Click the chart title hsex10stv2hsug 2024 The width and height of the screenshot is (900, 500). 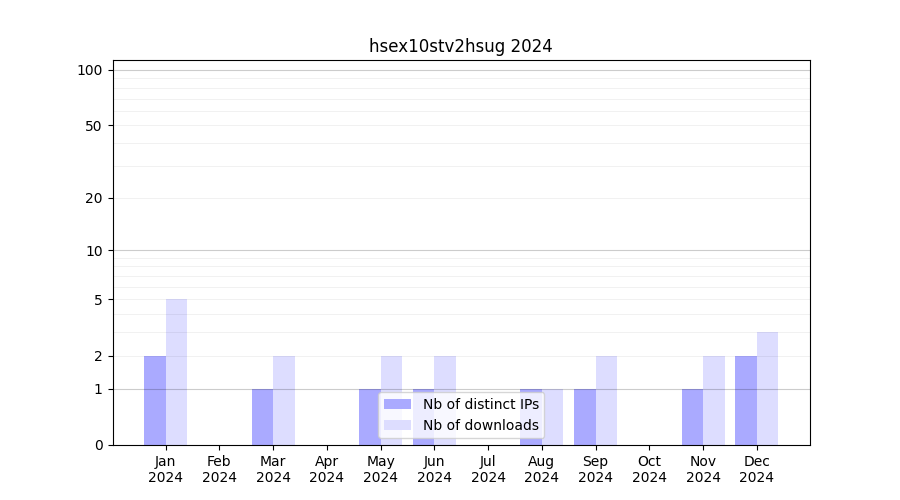pyautogui.click(x=460, y=46)
